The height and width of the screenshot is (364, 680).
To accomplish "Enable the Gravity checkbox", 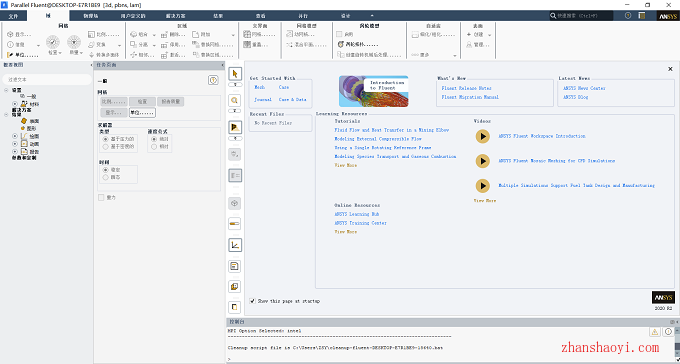I will [x=101, y=197].
